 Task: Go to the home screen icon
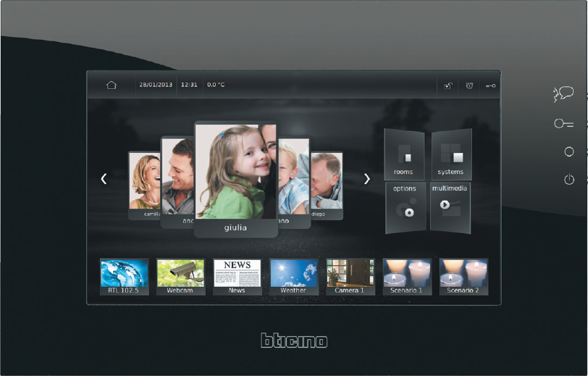[x=112, y=85]
